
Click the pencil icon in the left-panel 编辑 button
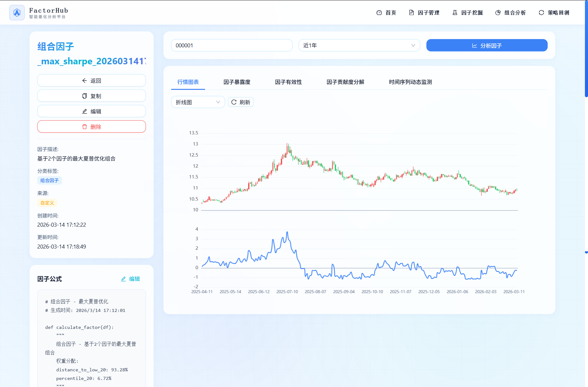pos(85,111)
